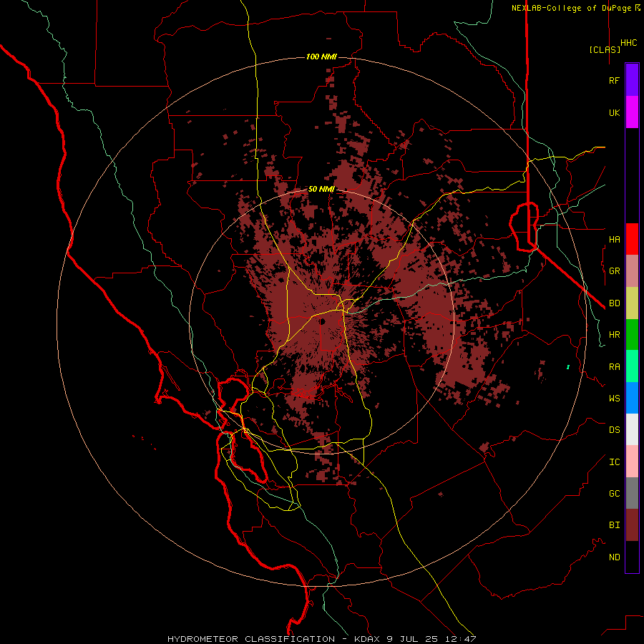
Task: Click the HHC product code label
Action: click(x=629, y=43)
